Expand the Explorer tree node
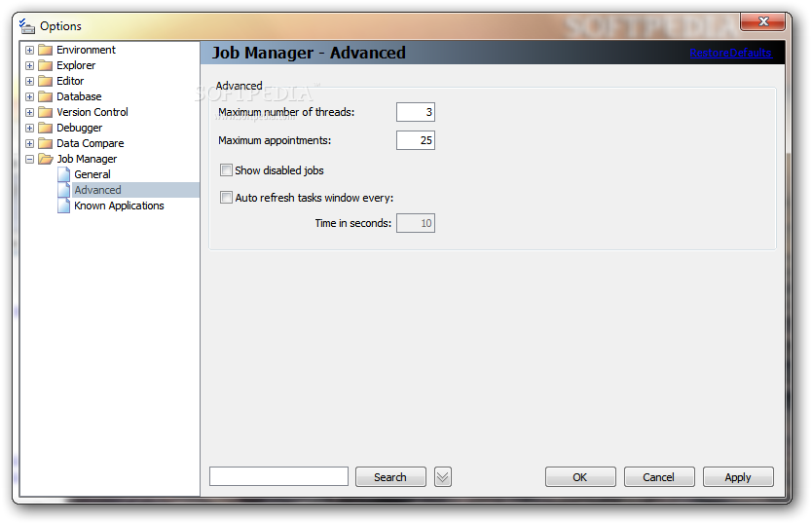The height and width of the screenshot is (524, 812). pos(29,66)
